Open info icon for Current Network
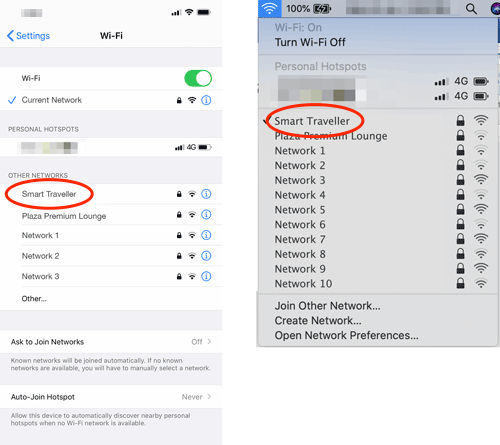The image size is (500, 445). click(206, 100)
